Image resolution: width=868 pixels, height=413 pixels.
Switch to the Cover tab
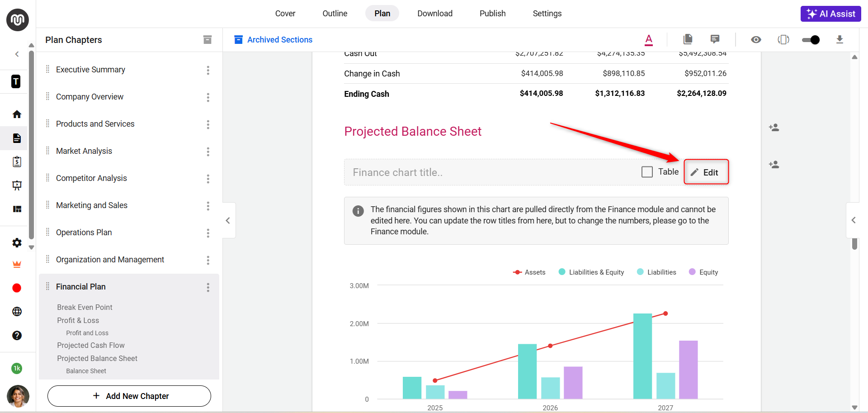(285, 14)
